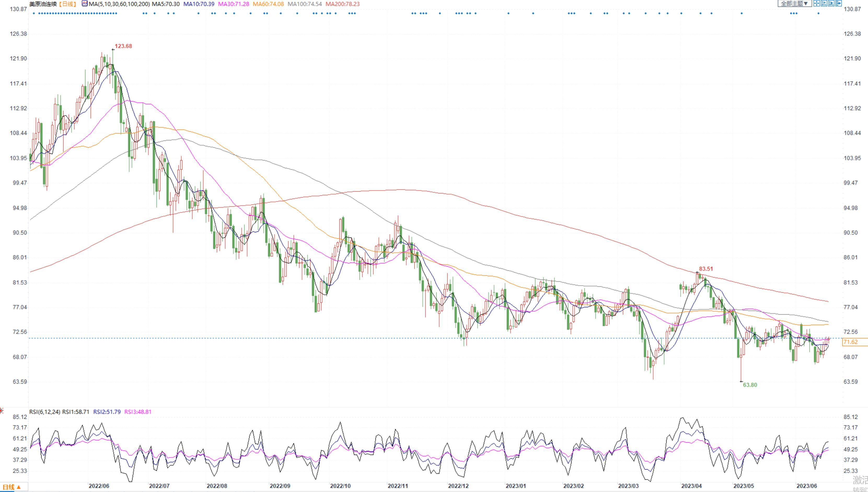868x492 pixels.
Task: Click the play-forward range icon
Action: 831,3
